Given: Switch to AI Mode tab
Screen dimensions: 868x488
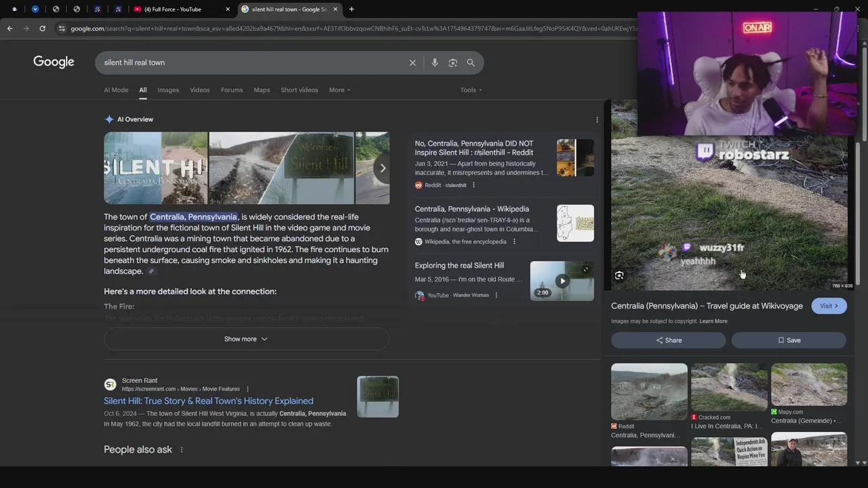Looking at the screenshot, I should pos(116,90).
